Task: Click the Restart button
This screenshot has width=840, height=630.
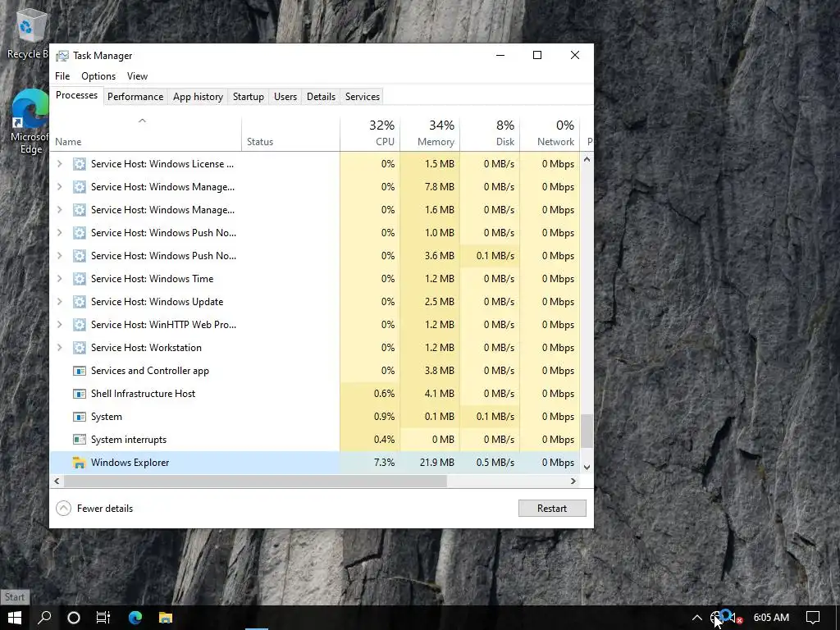Action: pos(552,509)
